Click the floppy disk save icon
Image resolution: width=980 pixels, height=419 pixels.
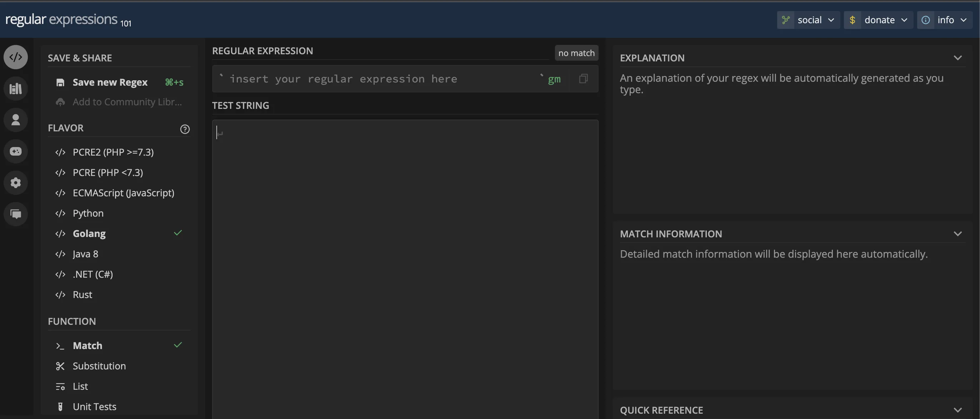coord(60,82)
